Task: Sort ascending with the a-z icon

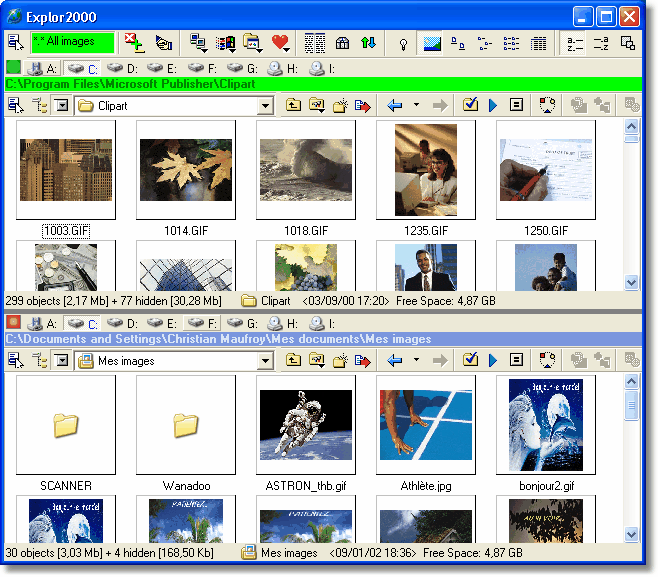Action: pos(574,43)
